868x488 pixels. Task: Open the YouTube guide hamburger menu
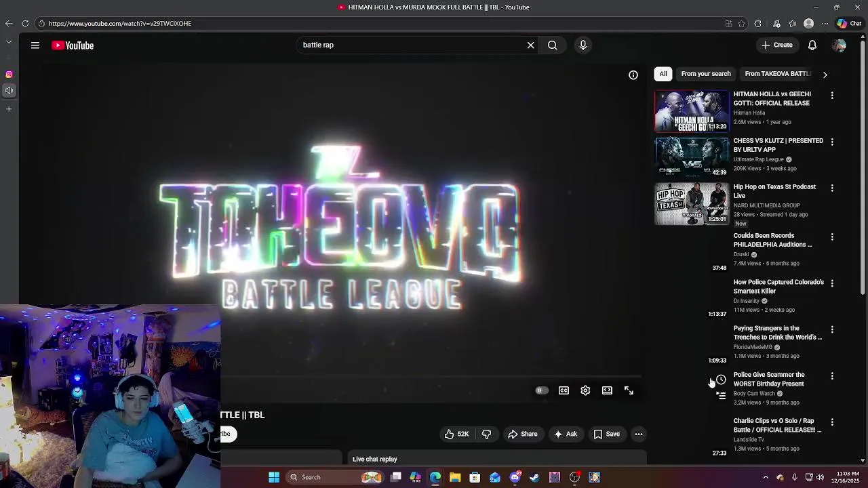[35, 45]
